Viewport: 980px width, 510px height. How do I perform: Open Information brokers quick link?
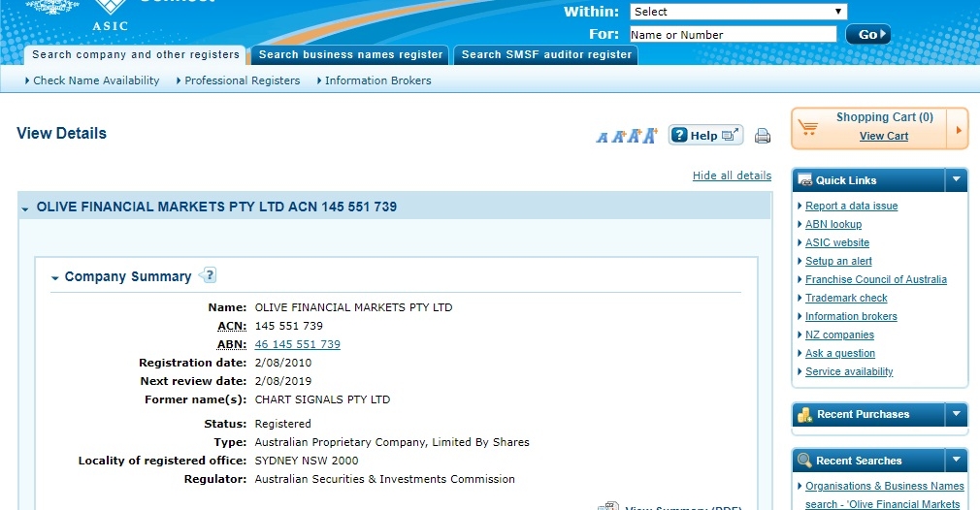pos(851,316)
